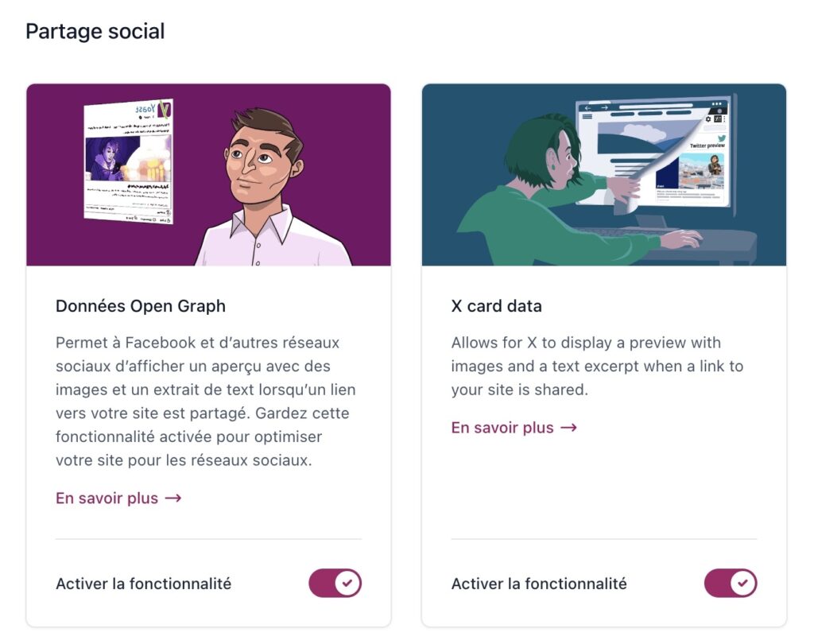Click the back arrow in illustrated browser toolbar

tap(587, 108)
